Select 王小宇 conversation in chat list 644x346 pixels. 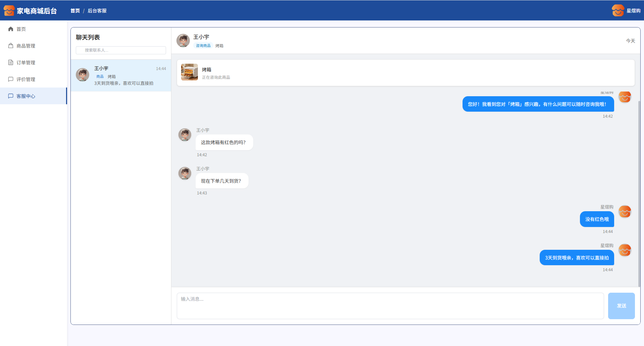(121, 75)
